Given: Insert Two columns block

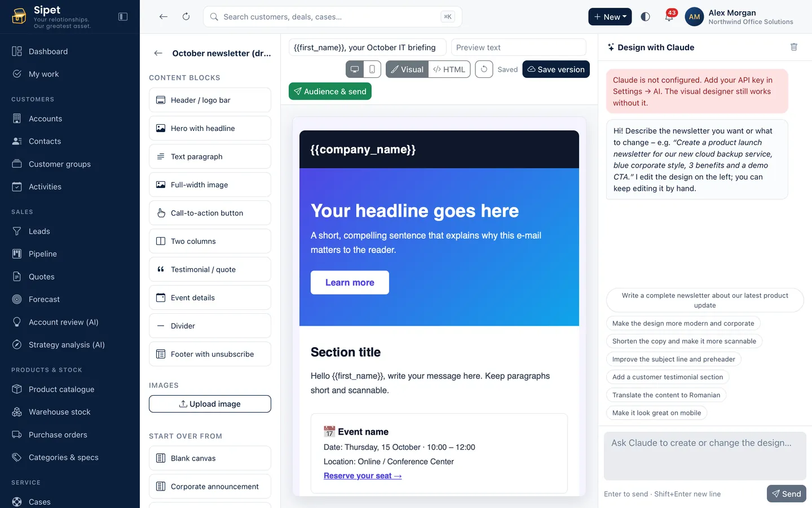Looking at the screenshot, I should (210, 241).
